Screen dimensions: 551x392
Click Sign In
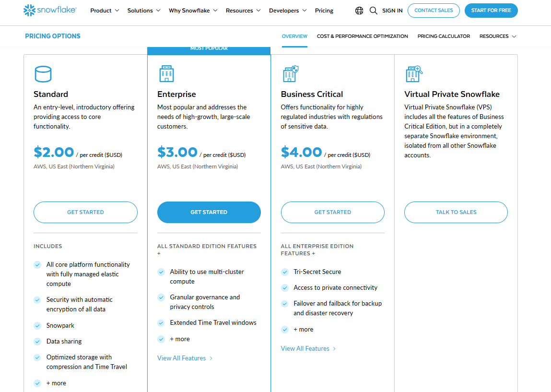click(392, 11)
